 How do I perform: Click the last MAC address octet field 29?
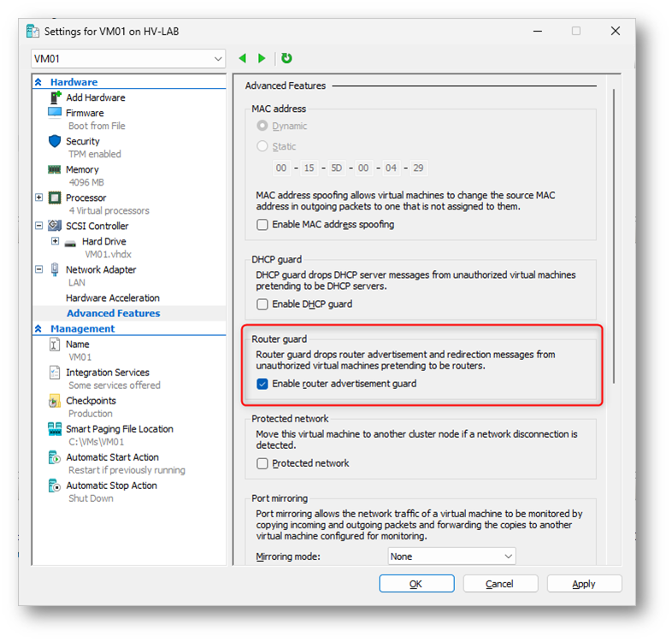pos(418,168)
